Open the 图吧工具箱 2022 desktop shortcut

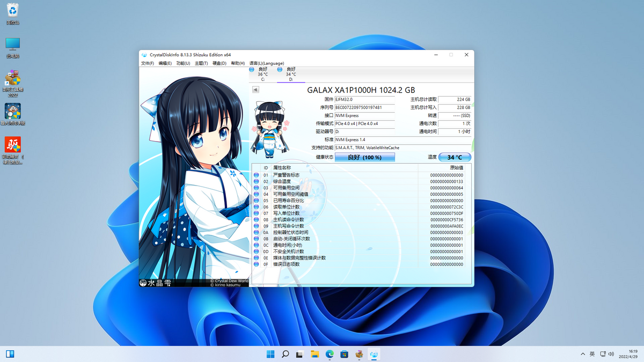(13, 83)
